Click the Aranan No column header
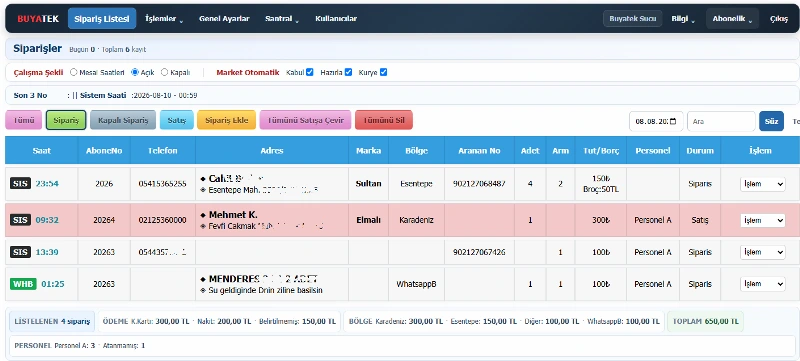This screenshot has height=361, width=800. pyautogui.click(x=479, y=150)
